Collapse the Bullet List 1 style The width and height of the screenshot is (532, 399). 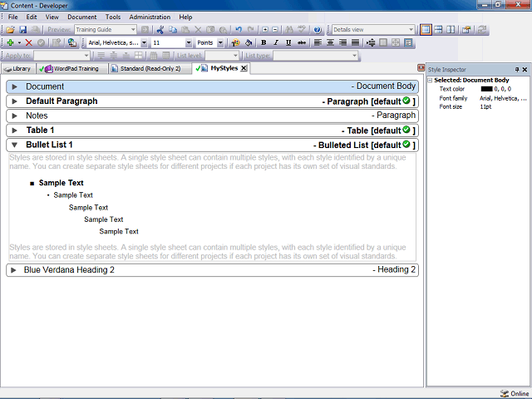pyautogui.click(x=15, y=145)
